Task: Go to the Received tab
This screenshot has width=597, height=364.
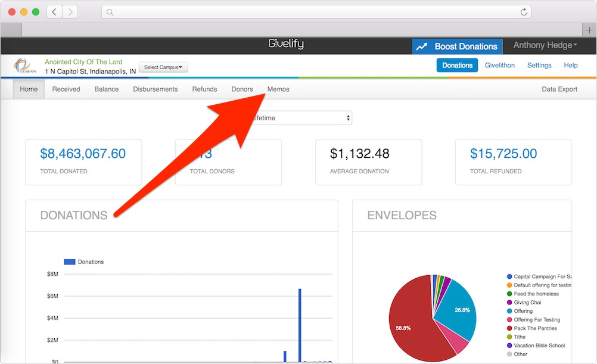Action: [66, 89]
